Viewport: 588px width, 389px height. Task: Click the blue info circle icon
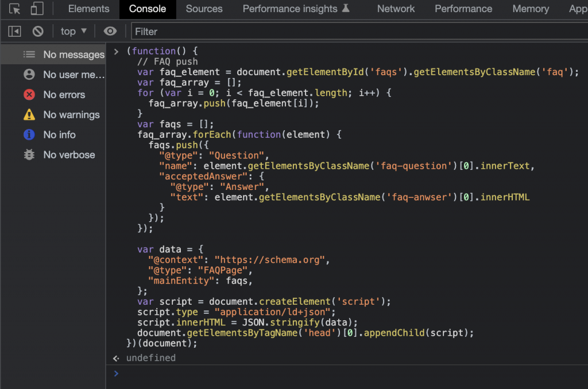[29, 135]
